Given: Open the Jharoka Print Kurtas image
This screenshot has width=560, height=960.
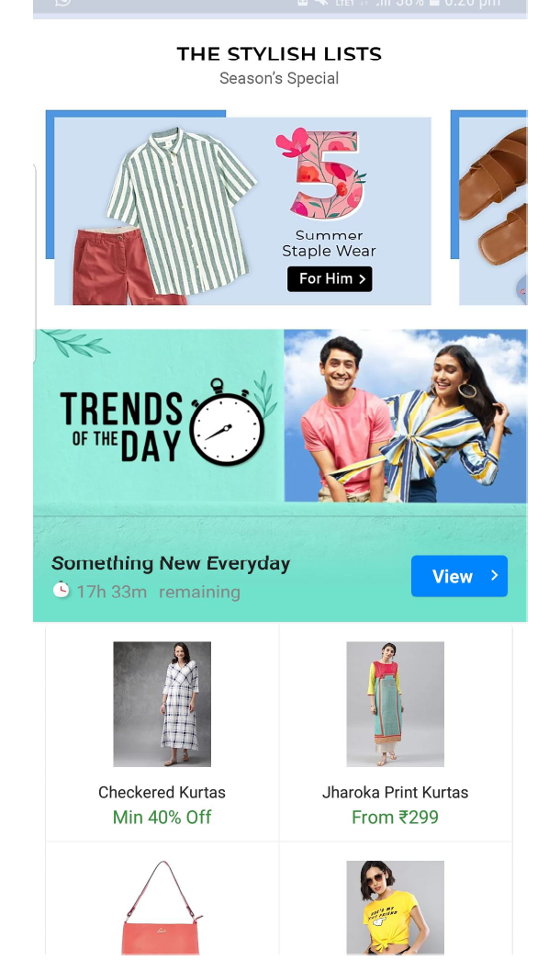Looking at the screenshot, I should (396, 704).
